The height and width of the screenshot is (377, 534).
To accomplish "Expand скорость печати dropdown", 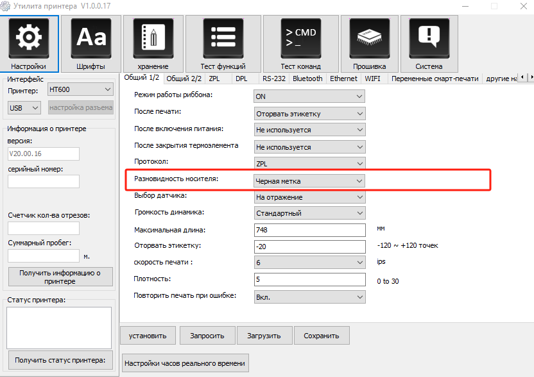I will coord(309,262).
